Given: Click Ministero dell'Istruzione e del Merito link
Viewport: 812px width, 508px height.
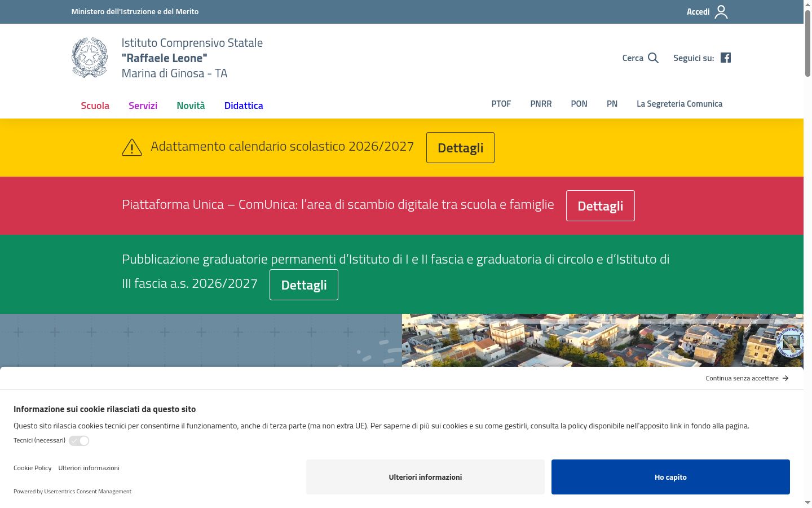Looking at the screenshot, I should pyautogui.click(x=135, y=11).
